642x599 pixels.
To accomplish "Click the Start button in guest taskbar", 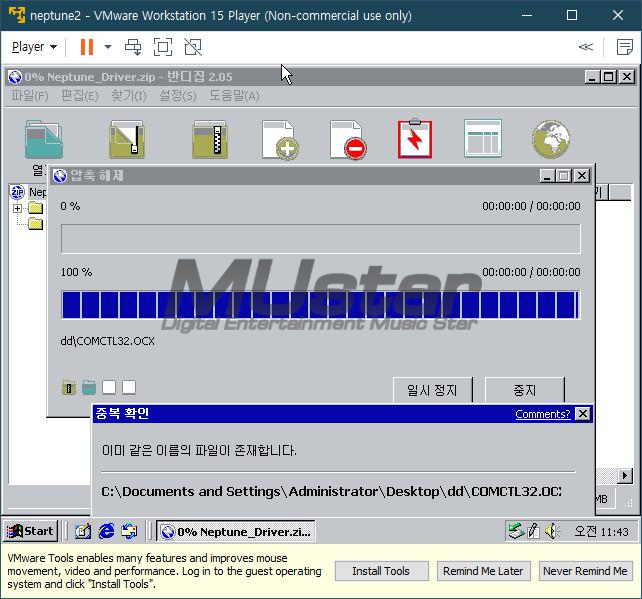I will [x=31, y=531].
